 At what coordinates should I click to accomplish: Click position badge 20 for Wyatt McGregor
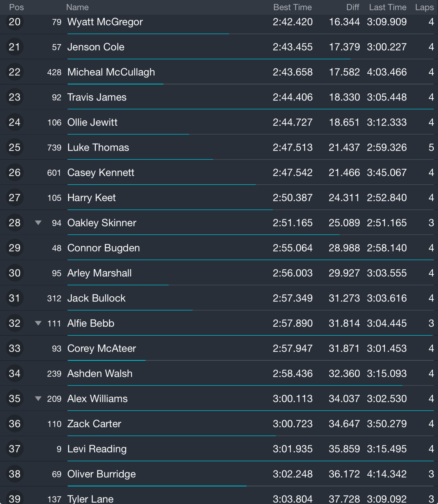point(15,22)
